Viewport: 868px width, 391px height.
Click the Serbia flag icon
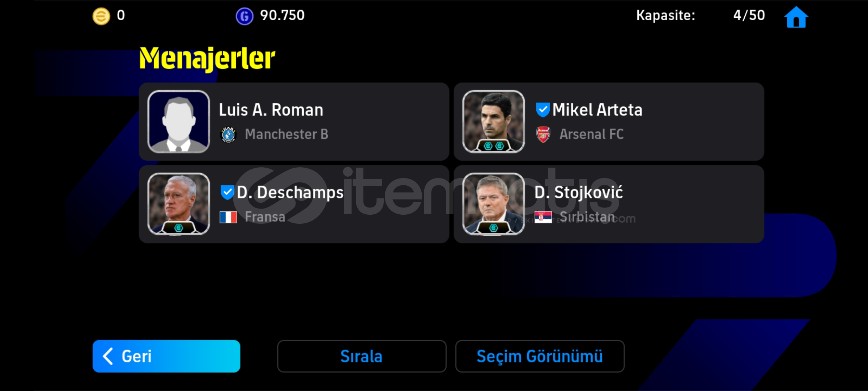(x=543, y=217)
